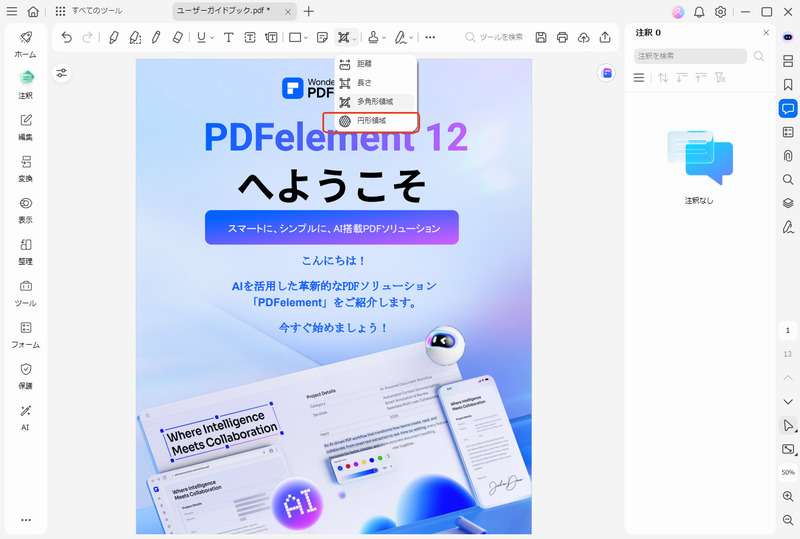800x539 pixels.
Task: Click the Print icon
Action: click(x=562, y=37)
